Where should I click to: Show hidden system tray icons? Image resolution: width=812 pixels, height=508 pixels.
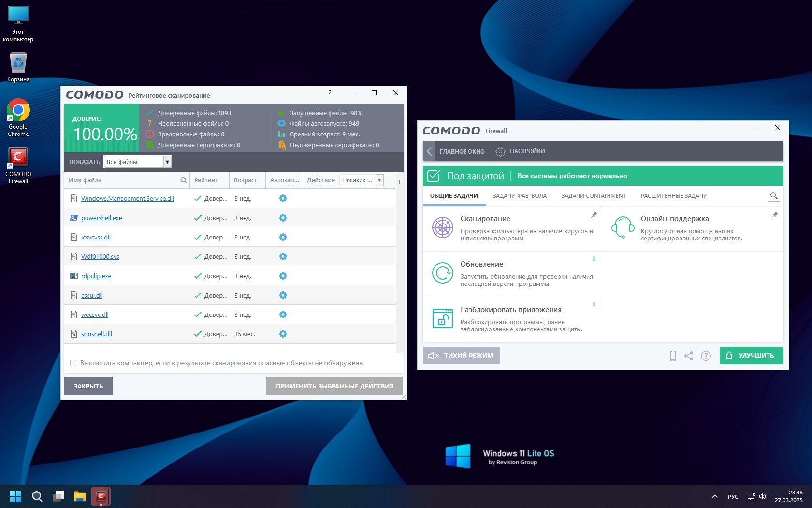714,496
